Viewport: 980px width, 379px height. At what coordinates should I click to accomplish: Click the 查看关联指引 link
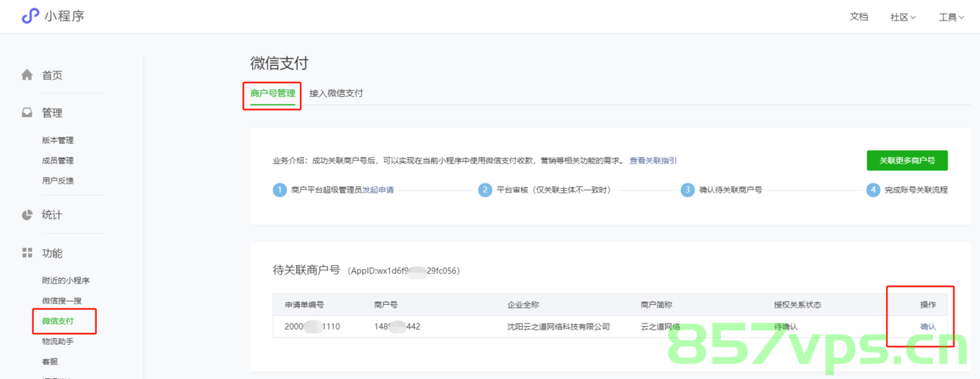tap(653, 161)
